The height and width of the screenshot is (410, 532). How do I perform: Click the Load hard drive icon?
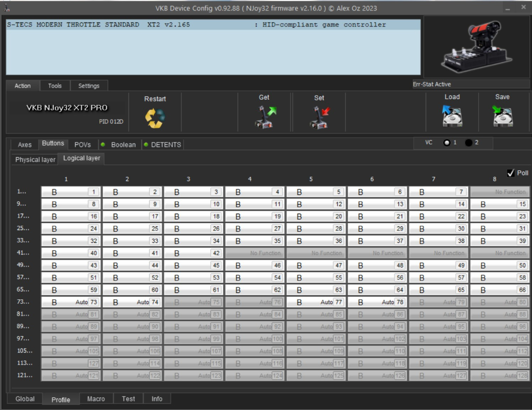[452, 116]
